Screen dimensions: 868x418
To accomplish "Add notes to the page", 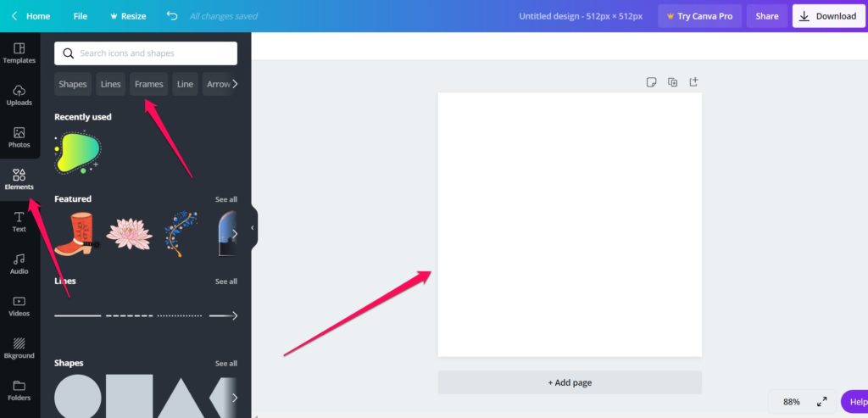I will (652, 82).
